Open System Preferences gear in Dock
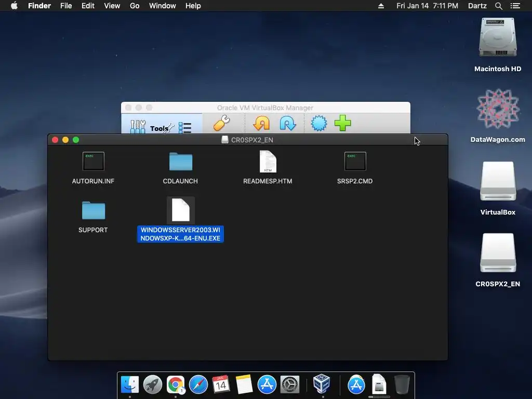The height and width of the screenshot is (399, 532). 289,385
